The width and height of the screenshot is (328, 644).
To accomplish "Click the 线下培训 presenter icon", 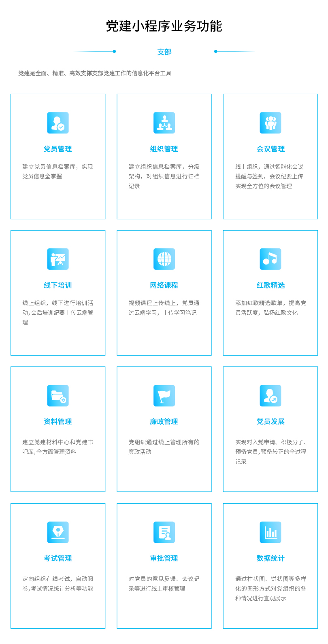I will click(x=58, y=259).
